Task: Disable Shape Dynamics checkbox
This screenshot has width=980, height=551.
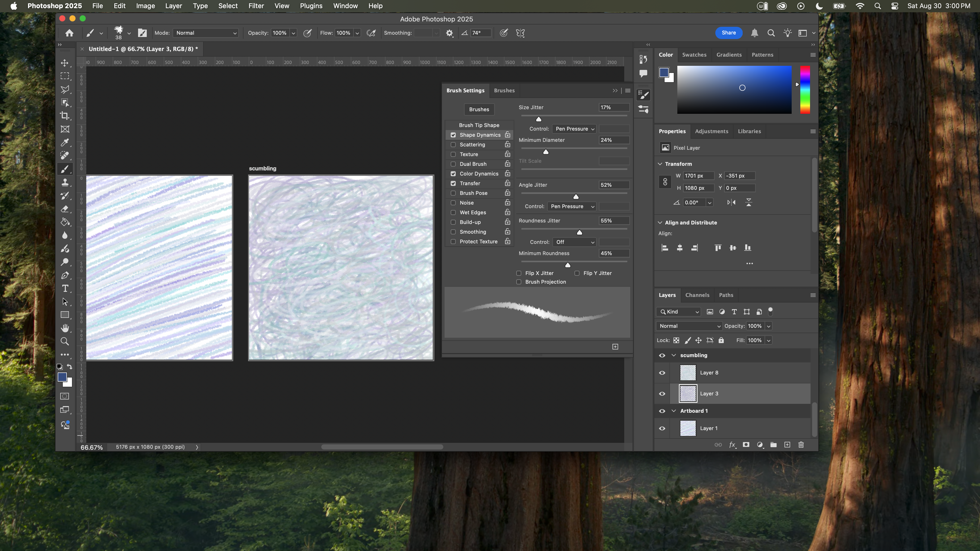Action: [x=453, y=135]
